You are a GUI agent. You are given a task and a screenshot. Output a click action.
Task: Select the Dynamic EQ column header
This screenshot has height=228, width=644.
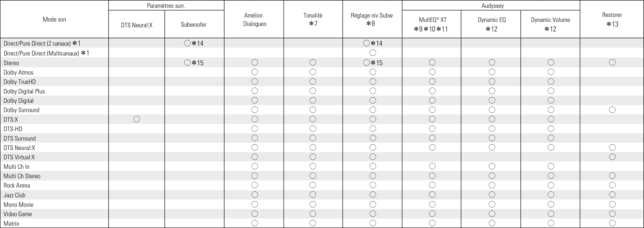[492, 24]
